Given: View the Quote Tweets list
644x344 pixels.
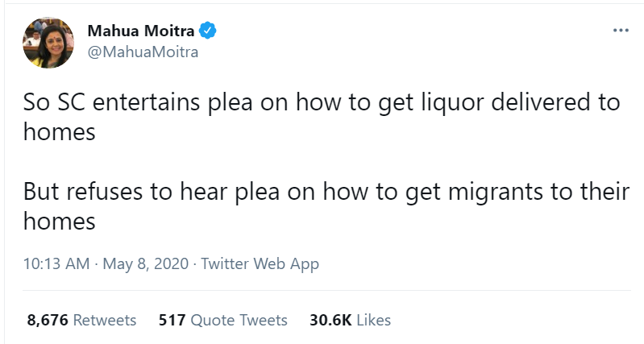Looking at the screenshot, I should tap(239, 320).
